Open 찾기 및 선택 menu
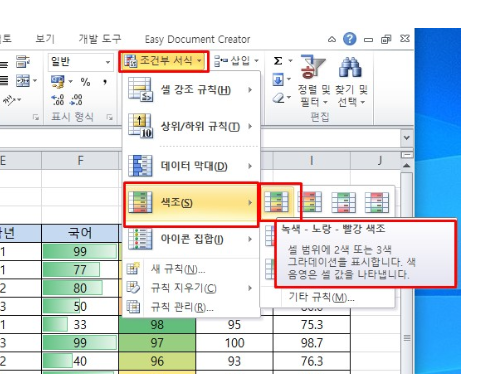 (x=351, y=81)
